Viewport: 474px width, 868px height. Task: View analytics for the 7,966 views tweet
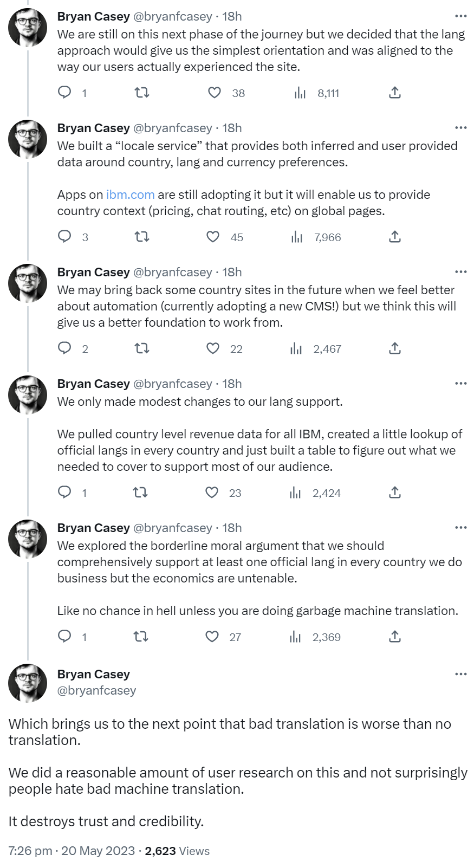point(297,237)
